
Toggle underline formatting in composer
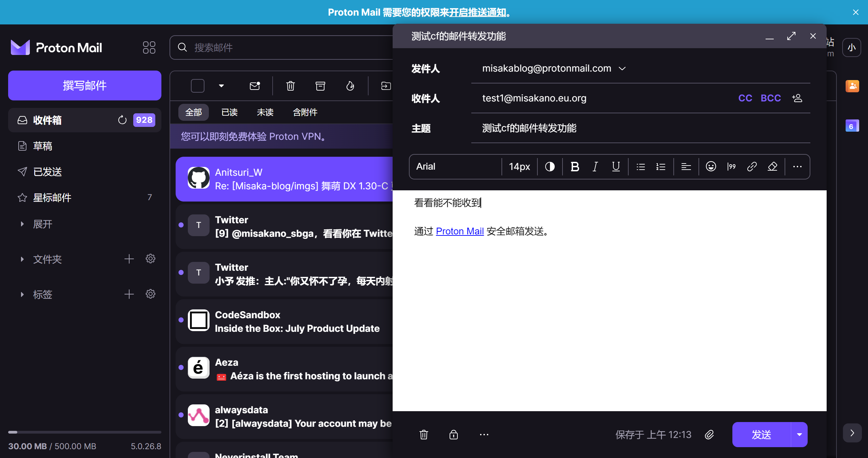pyautogui.click(x=616, y=167)
